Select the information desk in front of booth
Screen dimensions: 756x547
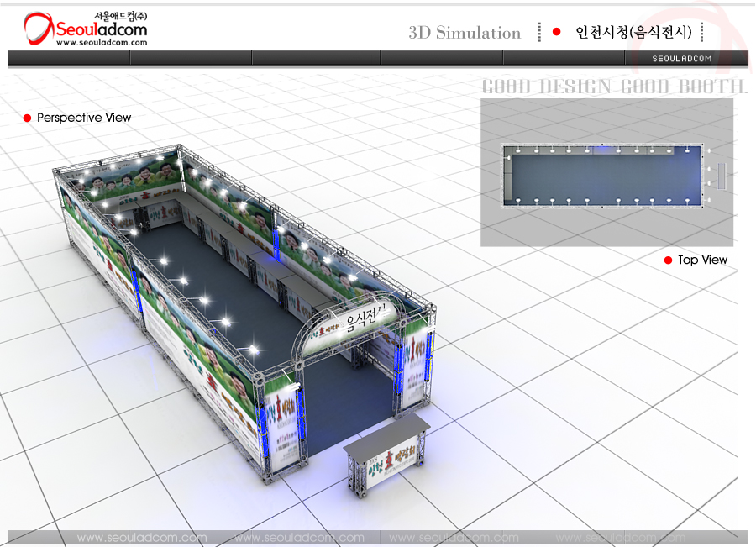tap(386, 455)
